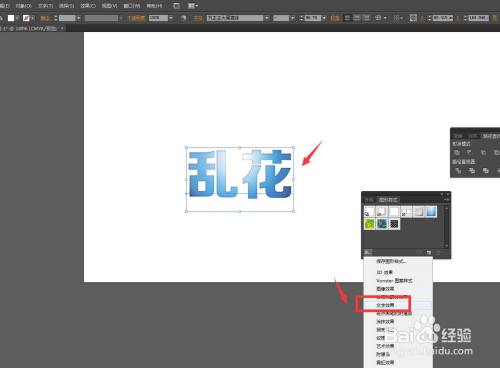Select the 乱花 text object on canvas
Screen dimensions: 500x368
[240, 174]
